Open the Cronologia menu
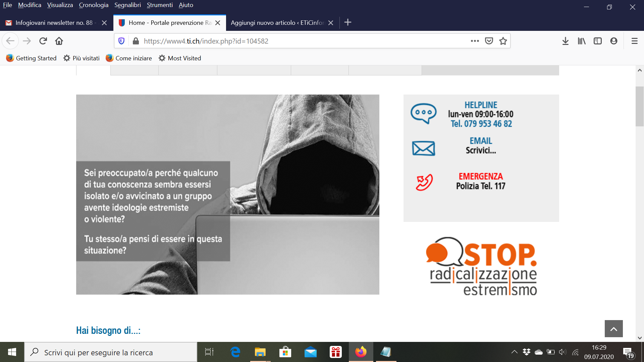 (94, 5)
